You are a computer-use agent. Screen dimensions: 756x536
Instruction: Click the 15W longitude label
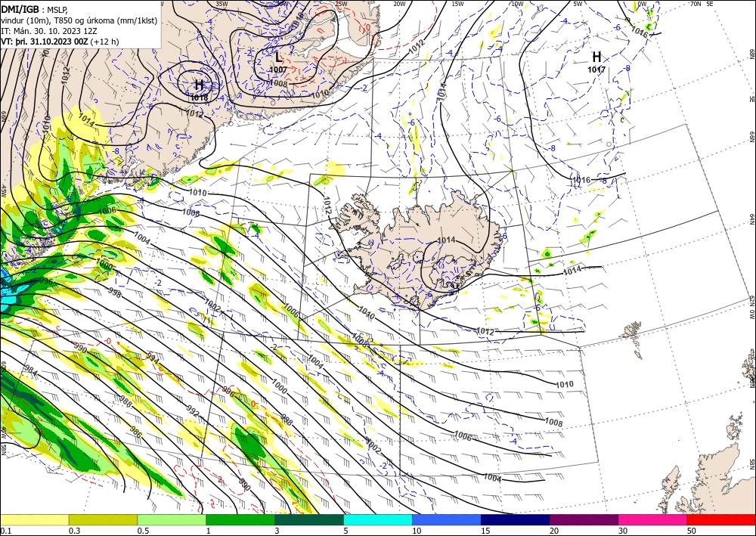pyautogui.click(x=457, y=4)
